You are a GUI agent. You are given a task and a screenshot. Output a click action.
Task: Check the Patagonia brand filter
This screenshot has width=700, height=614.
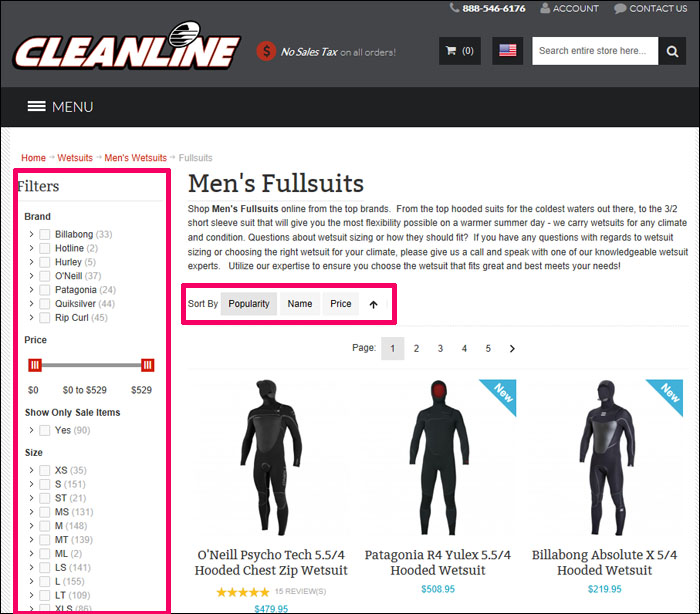pyautogui.click(x=45, y=290)
